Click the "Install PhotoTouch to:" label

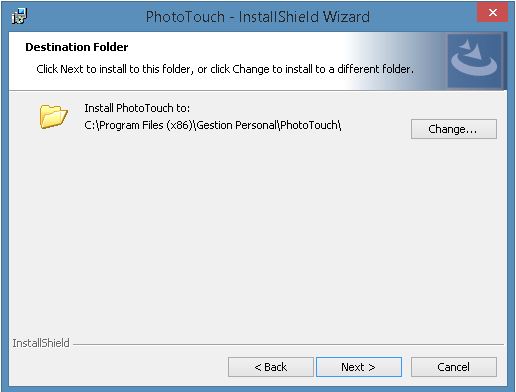coord(137,108)
